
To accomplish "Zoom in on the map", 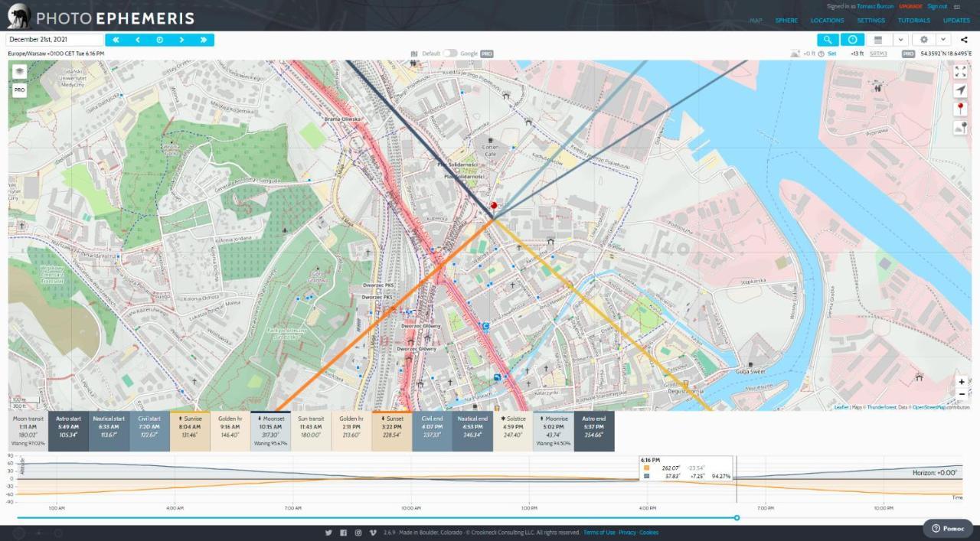I will (x=962, y=382).
